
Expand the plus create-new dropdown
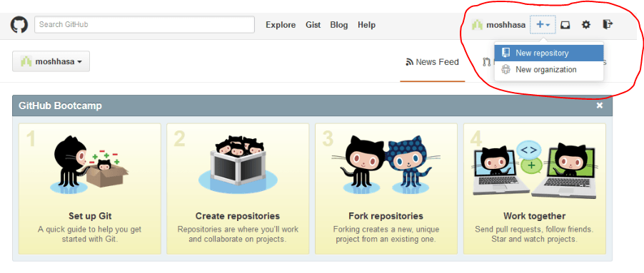543,25
